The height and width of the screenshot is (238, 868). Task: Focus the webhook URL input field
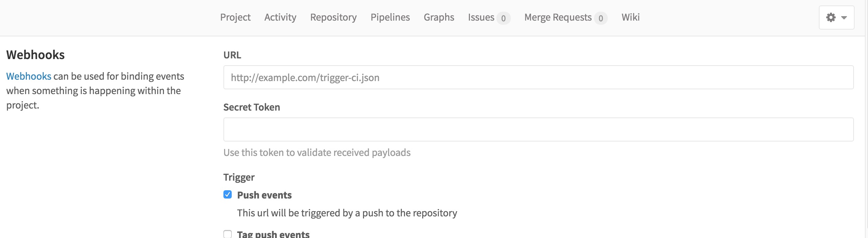point(538,77)
